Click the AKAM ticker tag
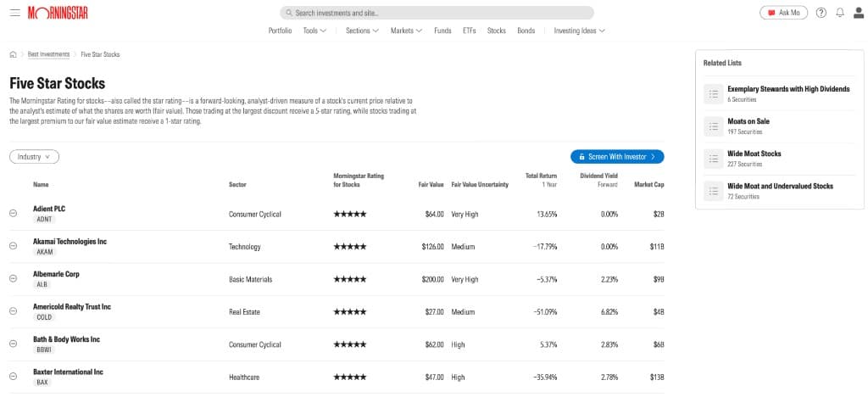Viewport: 868px width, 397px height. [45, 252]
